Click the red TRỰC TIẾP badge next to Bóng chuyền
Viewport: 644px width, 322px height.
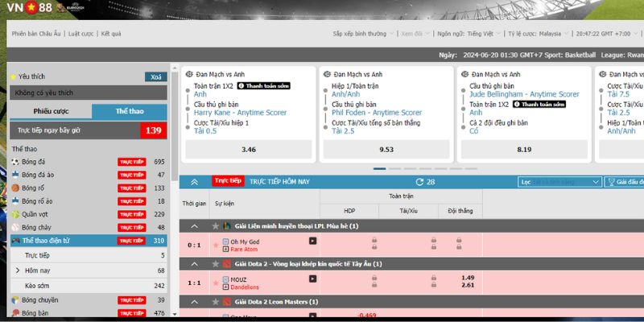pyautogui.click(x=131, y=300)
